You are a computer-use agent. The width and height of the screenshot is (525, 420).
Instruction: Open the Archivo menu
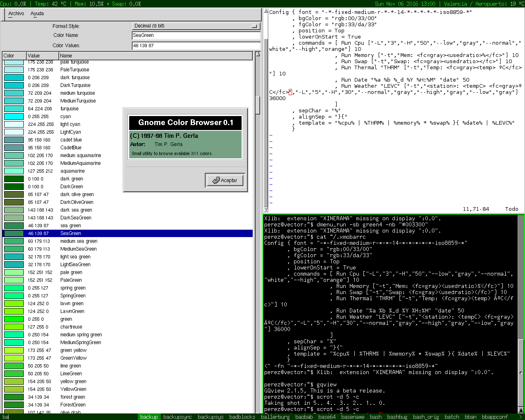(x=16, y=14)
